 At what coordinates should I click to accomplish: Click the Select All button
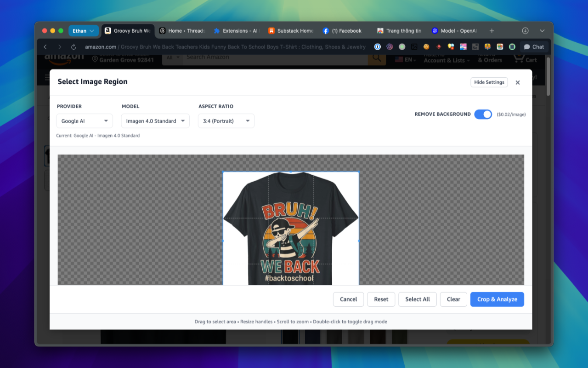tap(418, 299)
